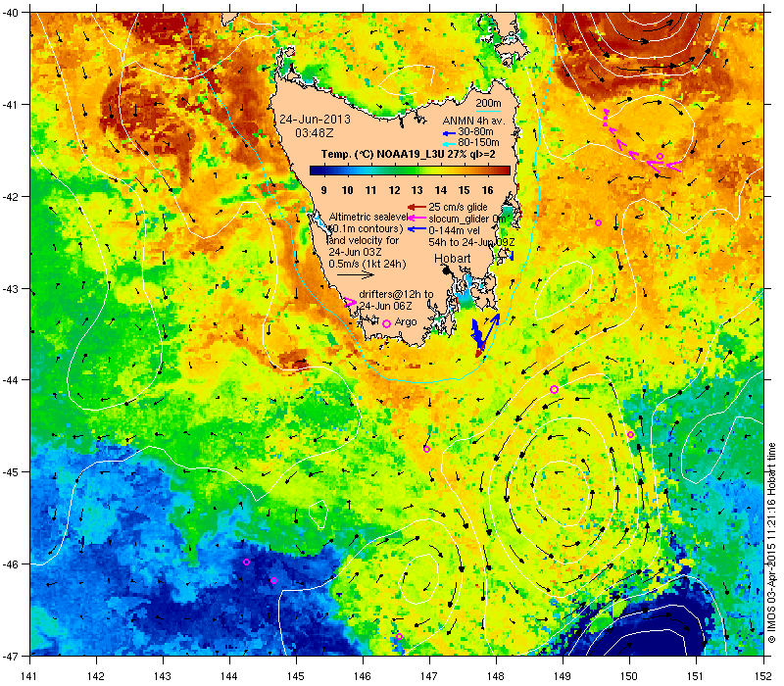This screenshot has height=686, width=784.
Task: Click the longitude axis label '146'
Action: pyautogui.click(x=363, y=676)
